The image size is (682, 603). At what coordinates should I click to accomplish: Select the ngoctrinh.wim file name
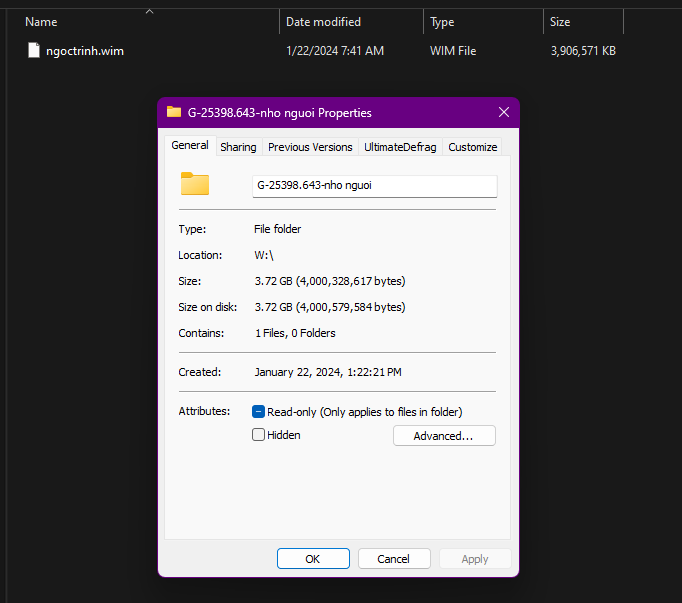click(x=85, y=51)
